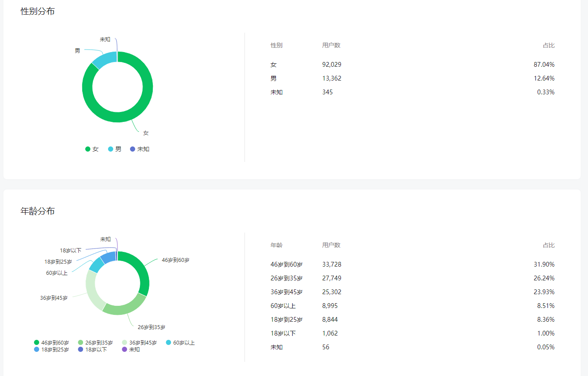Click the 345 user count cell
Image resolution: width=588 pixels, height=376 pixels.
point(327,92)
